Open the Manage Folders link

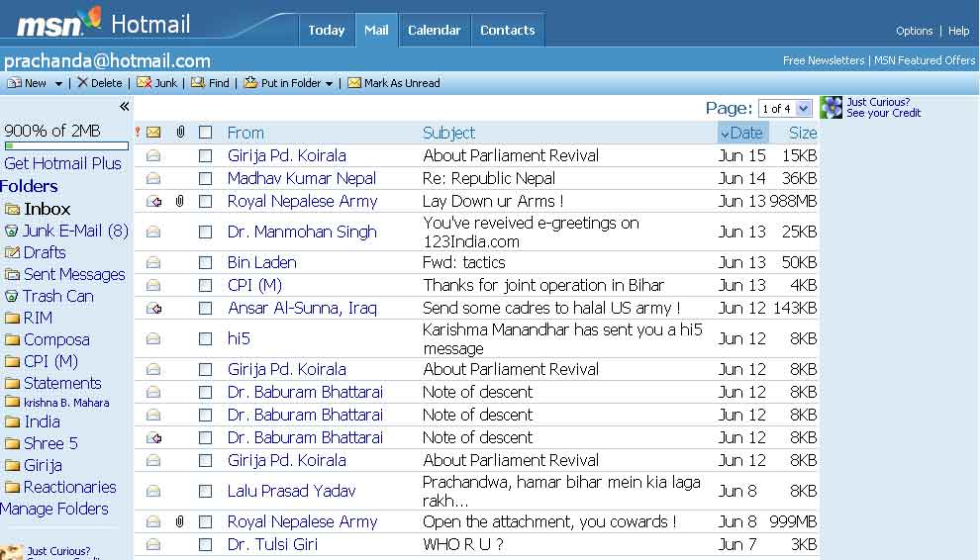coord(54,509)
